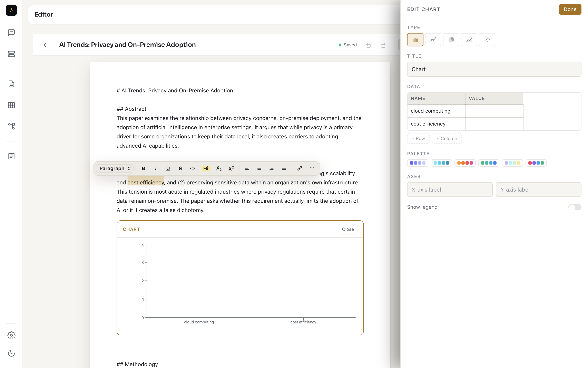588x368 pixels.
Task: Click value cell for cost efficiency
Action: tap(494, 124)
